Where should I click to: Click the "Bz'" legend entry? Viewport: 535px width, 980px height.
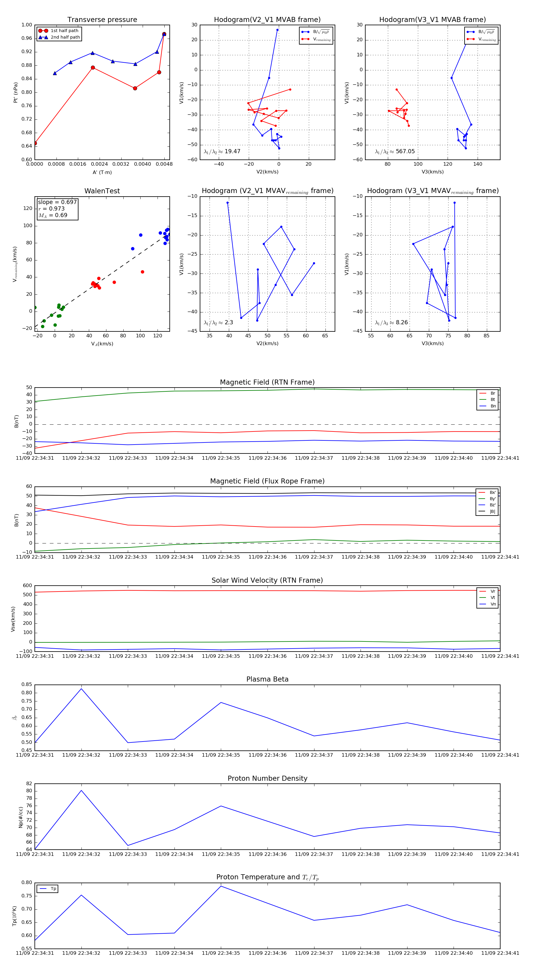pos(487,505)
